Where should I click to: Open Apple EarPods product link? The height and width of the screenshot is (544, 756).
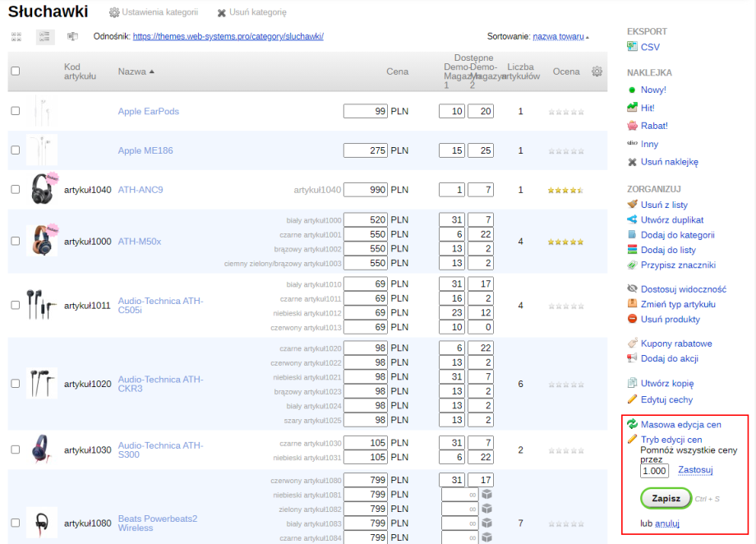[x=149, y=112]
